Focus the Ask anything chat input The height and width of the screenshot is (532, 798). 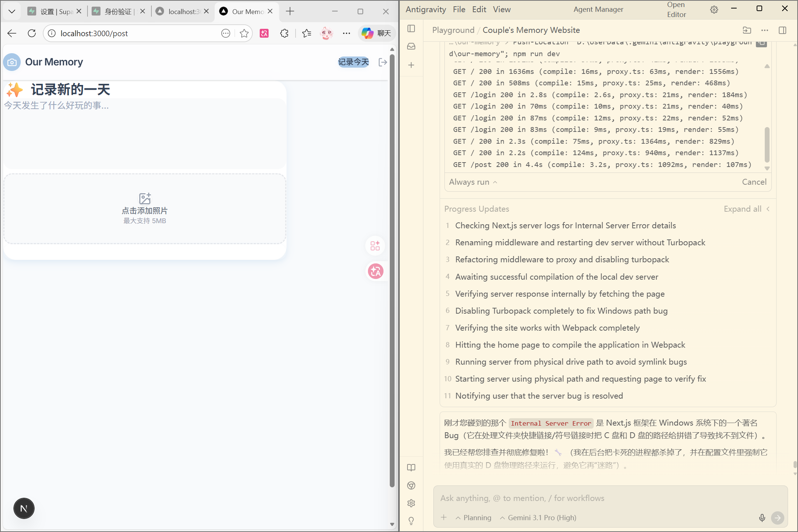tap(610, 498)
